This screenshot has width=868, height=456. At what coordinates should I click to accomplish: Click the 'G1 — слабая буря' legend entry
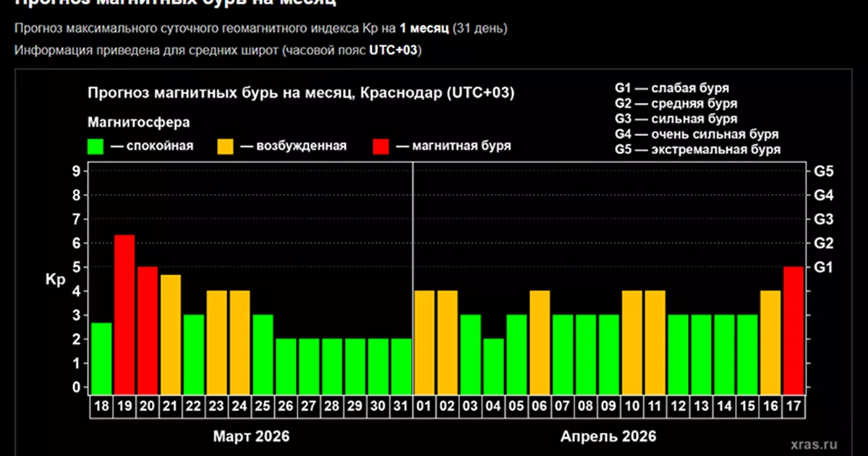point(671,88)
